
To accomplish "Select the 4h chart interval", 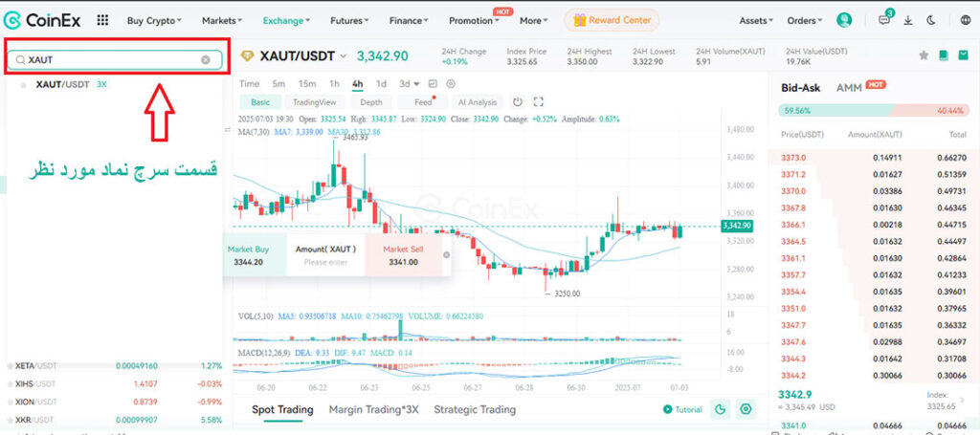I will [358, 83].
